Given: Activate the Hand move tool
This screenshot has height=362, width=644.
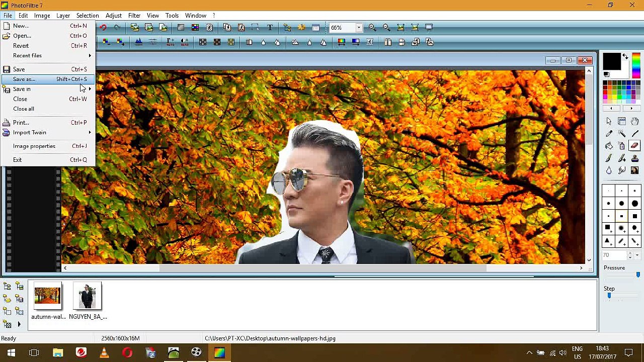Looking at the screenshot, I should click(x=634, y=121).
